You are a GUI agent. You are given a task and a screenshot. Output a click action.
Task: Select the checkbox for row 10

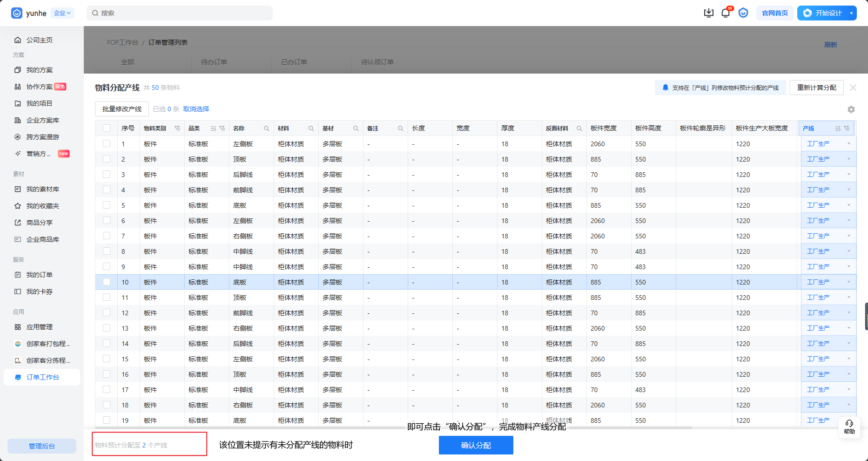[x=107, y=282]
